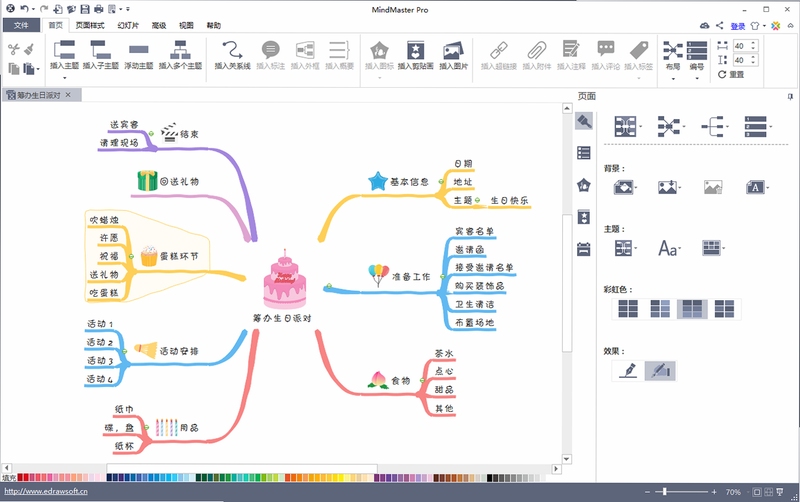800x502 pixels.
Task: Collapse the 食物 branch expander
Action: (x=422, y=381)
